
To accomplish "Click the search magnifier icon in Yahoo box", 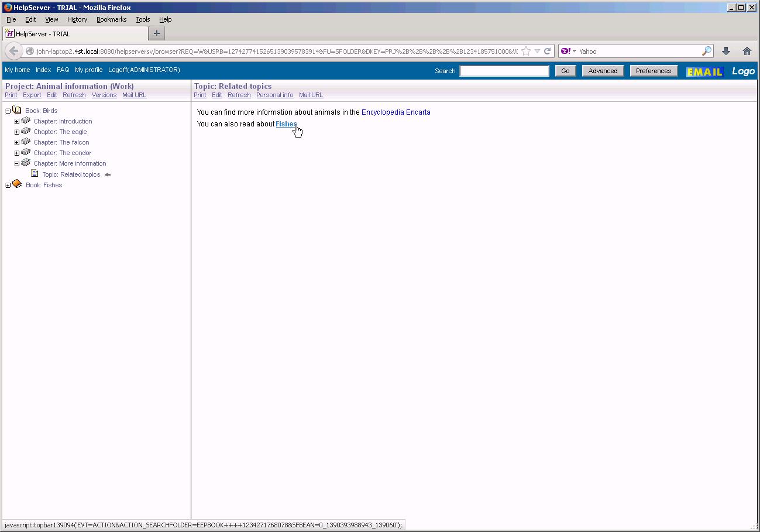I will [x=706, y=51].
